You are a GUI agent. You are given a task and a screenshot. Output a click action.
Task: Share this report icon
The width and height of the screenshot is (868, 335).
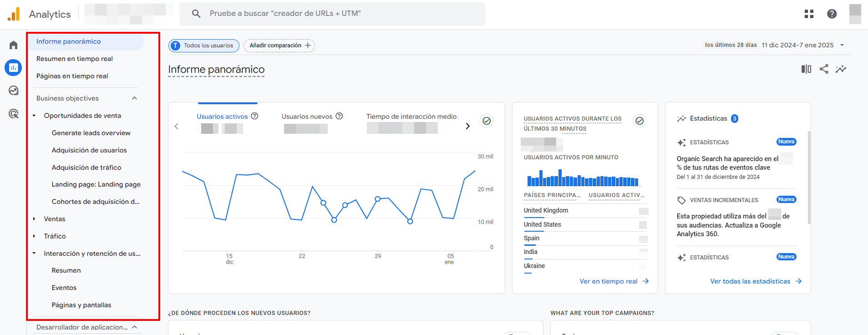[x=824, y=69]
